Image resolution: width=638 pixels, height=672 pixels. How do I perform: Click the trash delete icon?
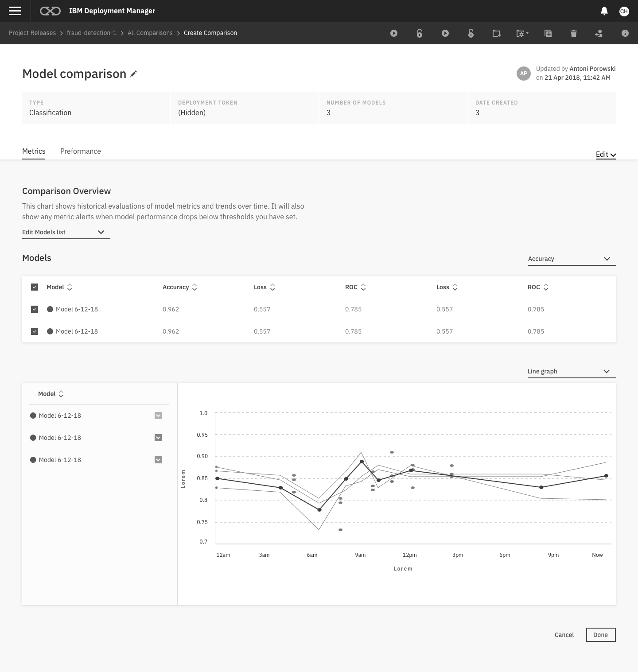[574, 33]
